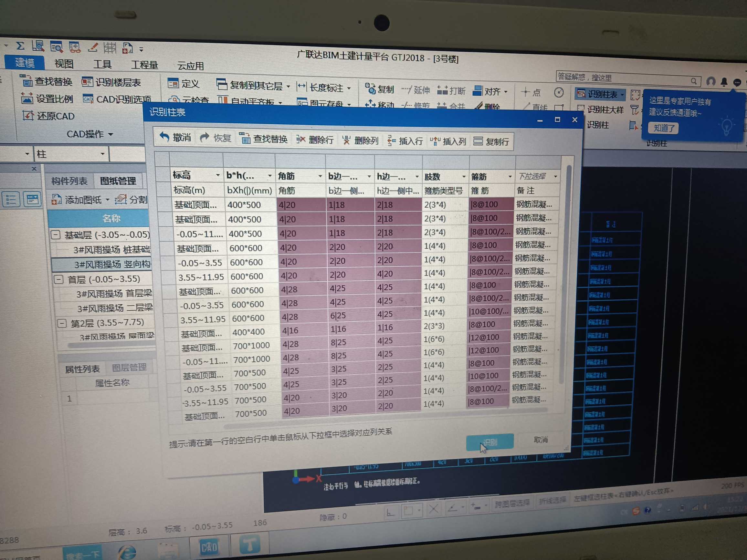Open the 下拉选择 column dropdown
The width and height of the screenshot is (747, 560).
tap(555, 177)
